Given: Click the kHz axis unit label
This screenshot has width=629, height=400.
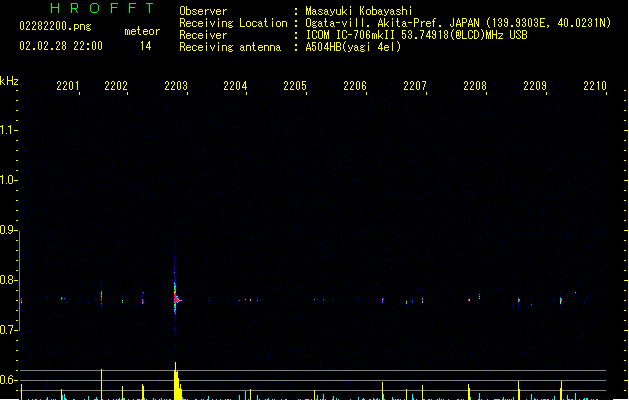Looking at the screenshot, I should [x=9, y=81].
